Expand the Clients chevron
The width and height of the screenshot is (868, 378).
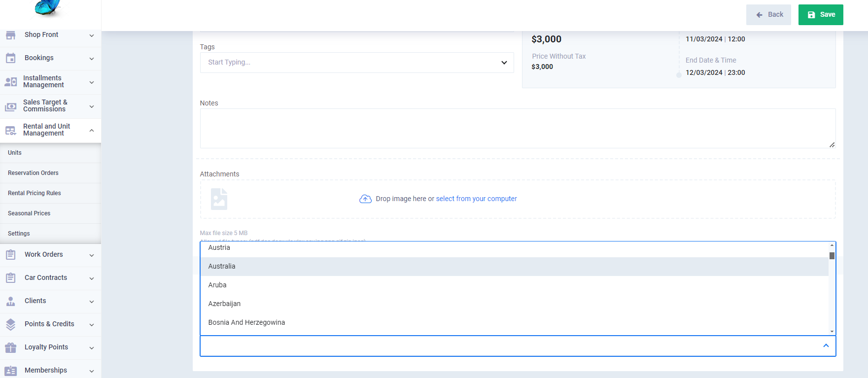click(x=92, y=302)
